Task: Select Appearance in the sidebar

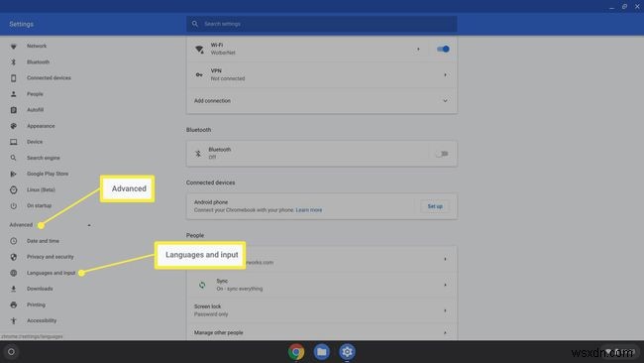Action: [41, 126]
